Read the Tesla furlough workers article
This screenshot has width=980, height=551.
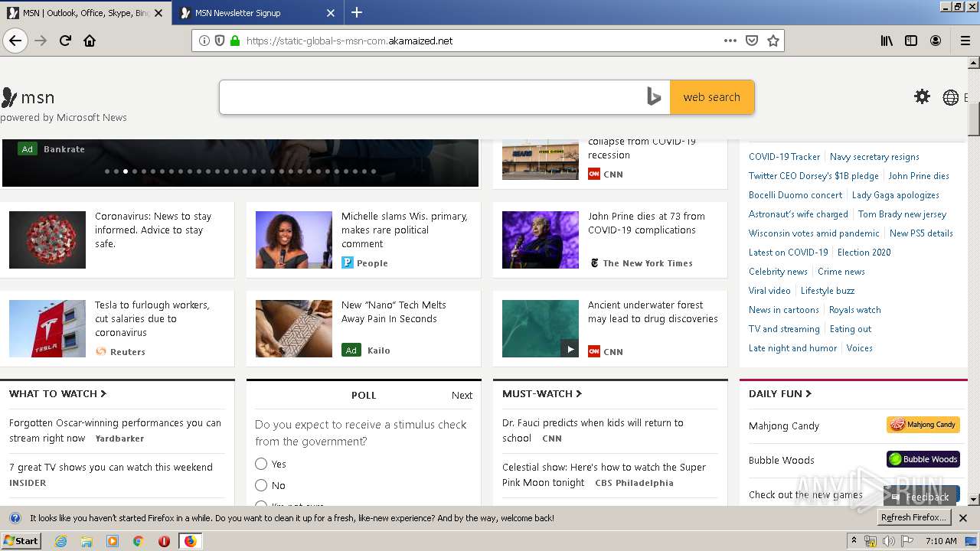(x=152, y=318)
